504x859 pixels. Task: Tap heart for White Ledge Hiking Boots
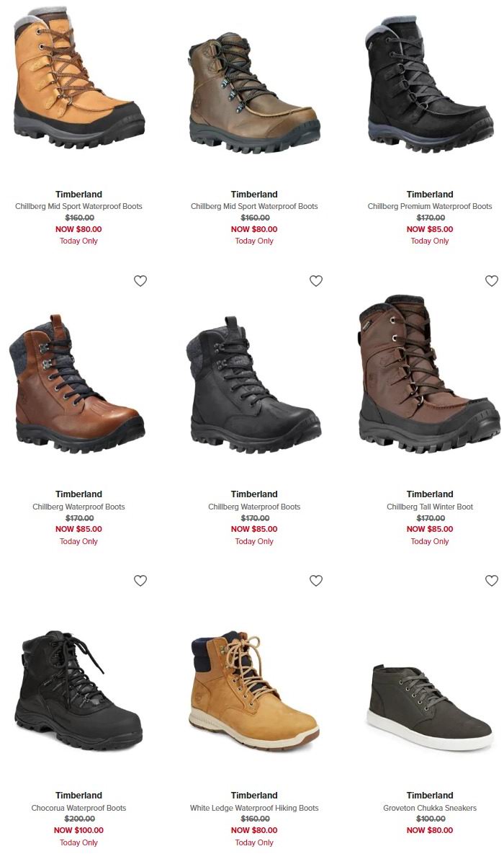point(316,581)
